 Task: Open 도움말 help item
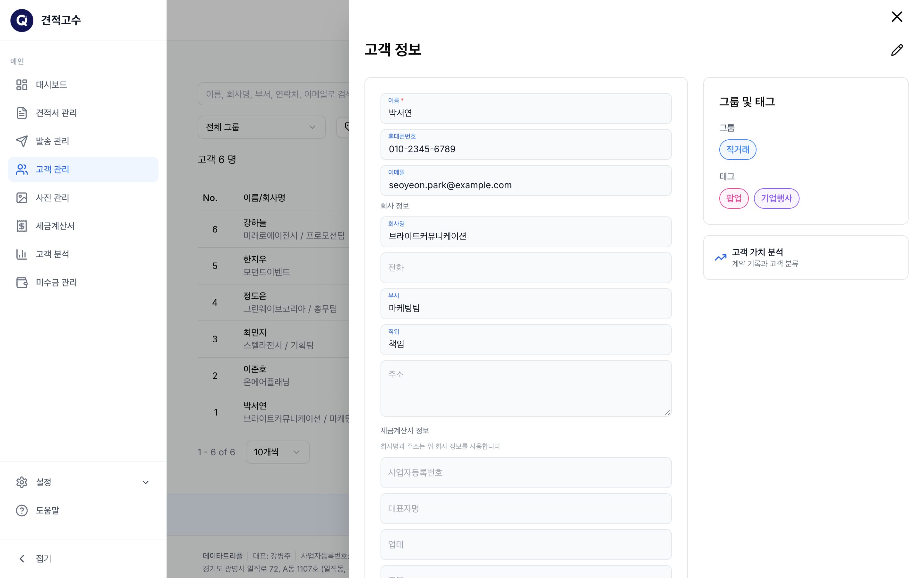tap(83, 510)
